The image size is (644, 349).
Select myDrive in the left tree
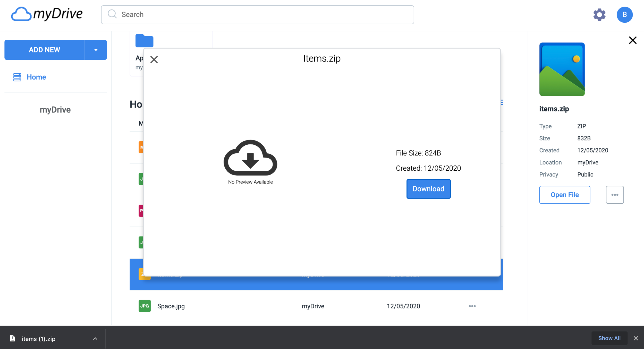[x=55, y=110]
